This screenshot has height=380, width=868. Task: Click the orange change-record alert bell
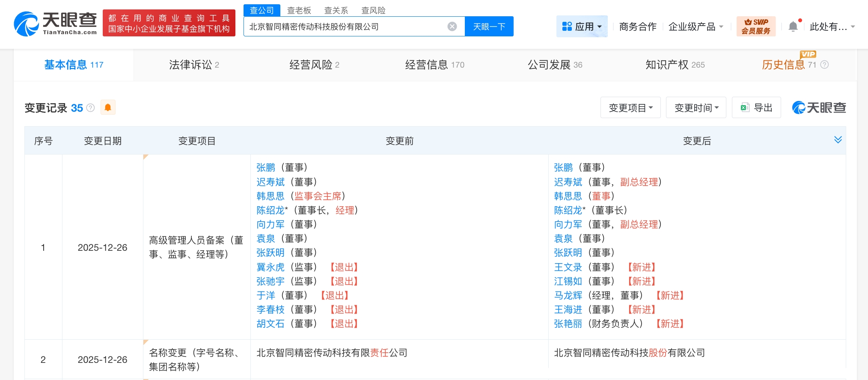pos(108,107)
